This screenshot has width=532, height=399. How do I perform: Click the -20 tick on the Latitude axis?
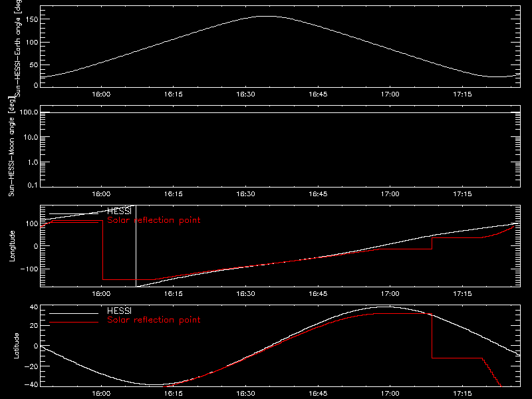[x=31, y=366]
